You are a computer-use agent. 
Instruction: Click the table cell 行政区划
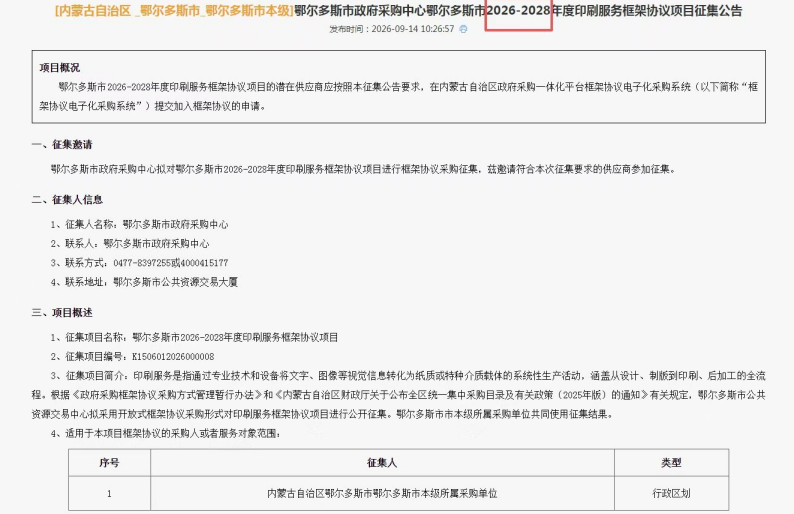pyautogui.click(x=671, y=493)
